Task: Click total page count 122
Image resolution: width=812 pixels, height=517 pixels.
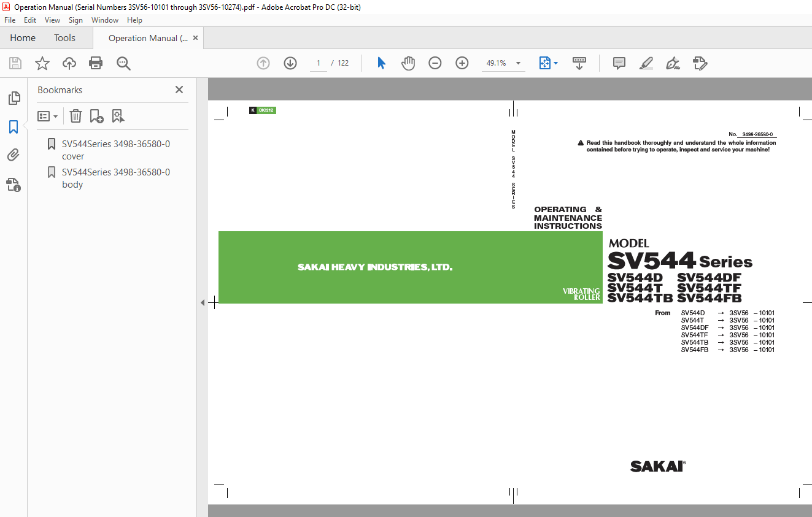Action: (343, 63)
